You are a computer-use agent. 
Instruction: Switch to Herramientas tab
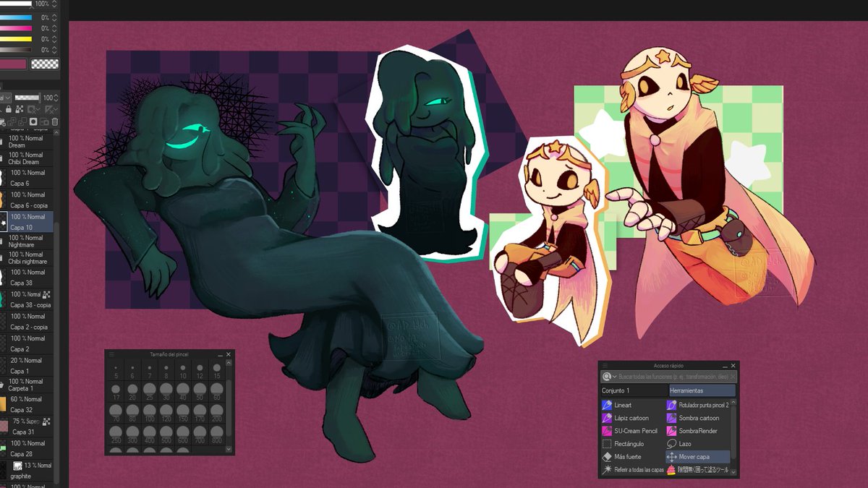coord(702,390)
